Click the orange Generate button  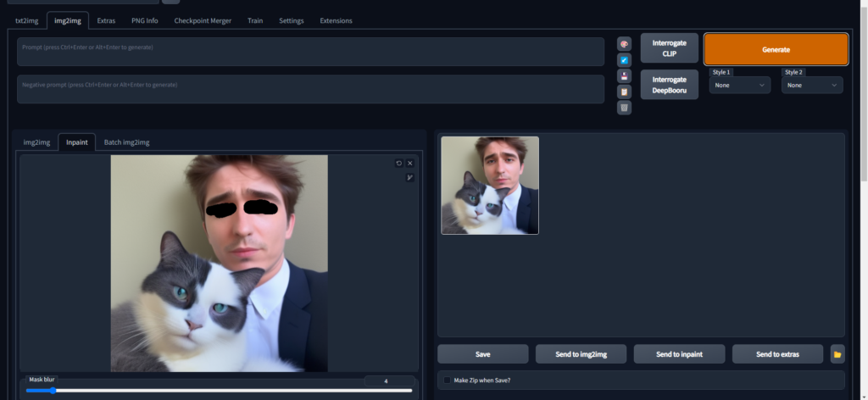(776, 49)
